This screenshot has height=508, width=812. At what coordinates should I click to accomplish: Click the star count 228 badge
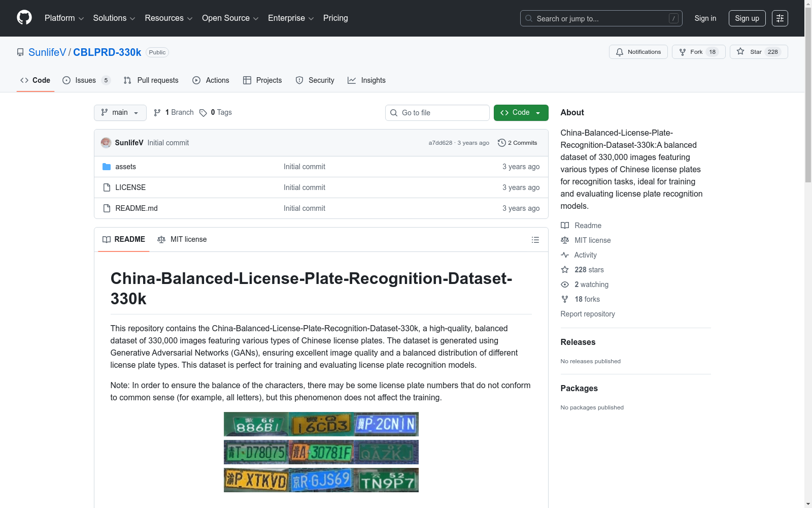pos(772,52)
